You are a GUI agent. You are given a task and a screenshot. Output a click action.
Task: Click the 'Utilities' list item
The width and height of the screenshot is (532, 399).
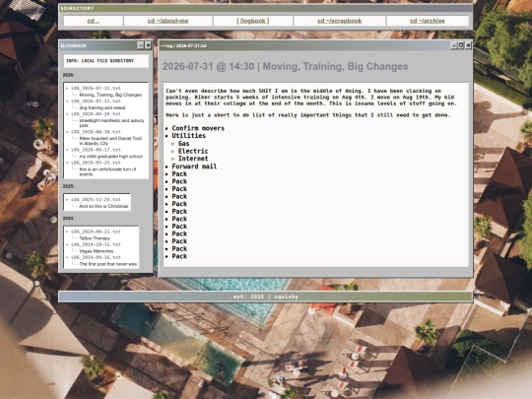point(188,136)
